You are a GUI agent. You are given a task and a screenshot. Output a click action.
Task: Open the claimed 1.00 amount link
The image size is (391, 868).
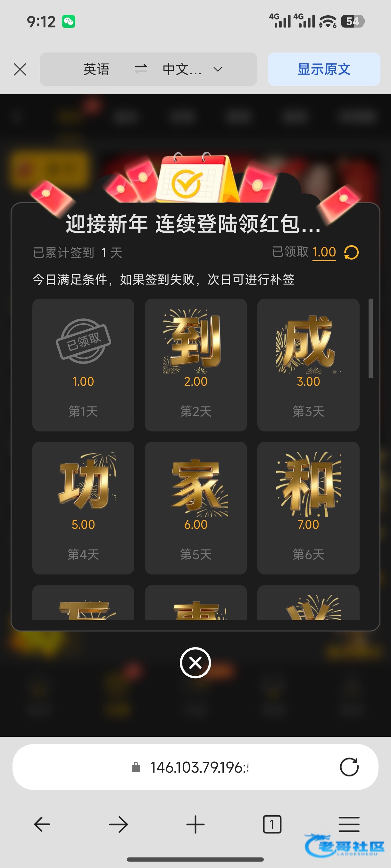324,252
